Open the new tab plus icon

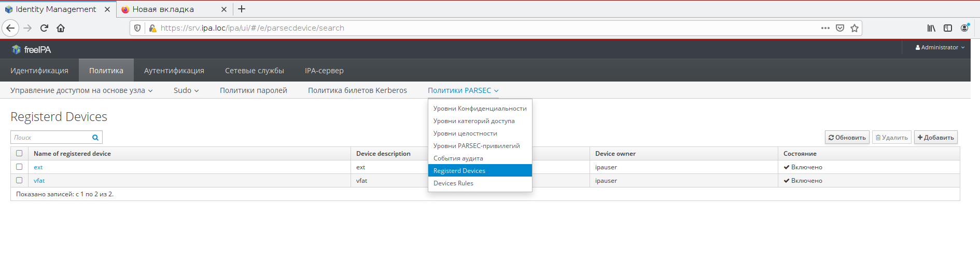click(242, 9)
